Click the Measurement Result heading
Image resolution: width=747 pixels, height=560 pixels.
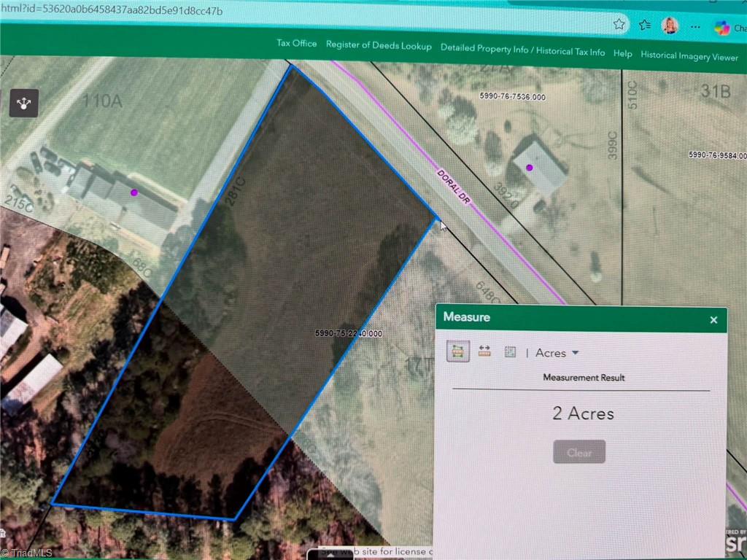point(584,378)
